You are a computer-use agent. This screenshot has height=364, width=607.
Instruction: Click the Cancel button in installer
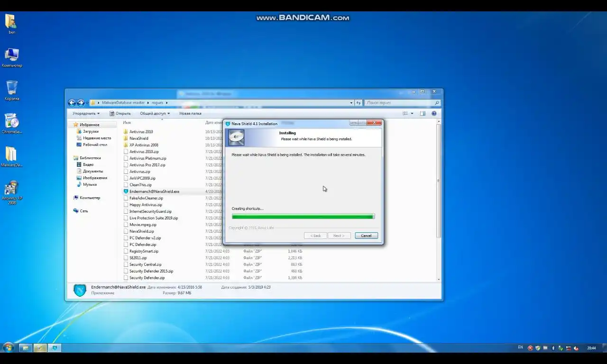pyautogui.click(x=366, y=236)
